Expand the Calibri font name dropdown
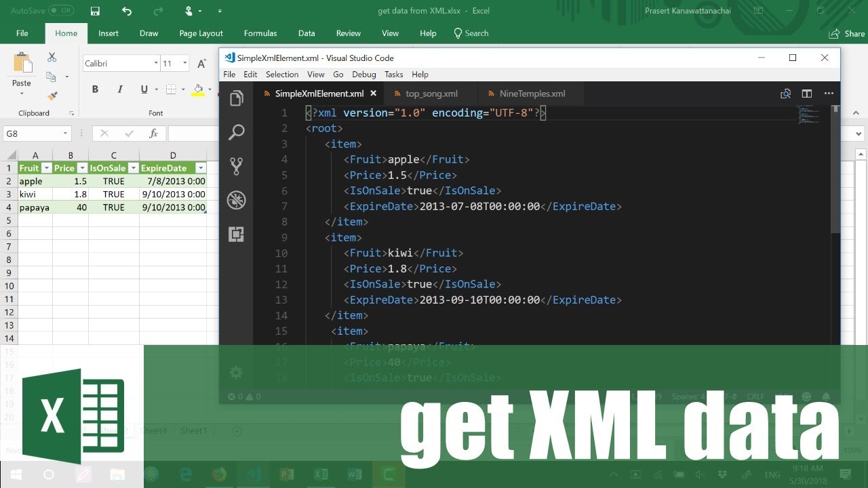 click(155, 64)
